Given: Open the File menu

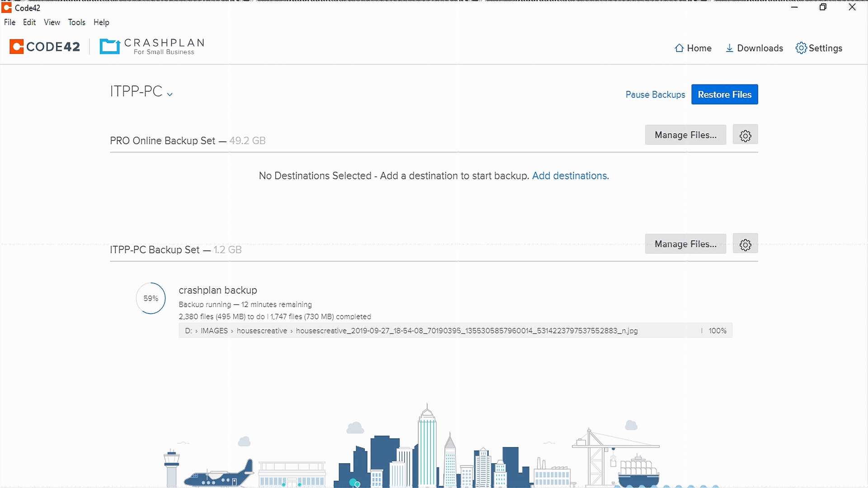Looking at the screenshot, I should [9, 22].
